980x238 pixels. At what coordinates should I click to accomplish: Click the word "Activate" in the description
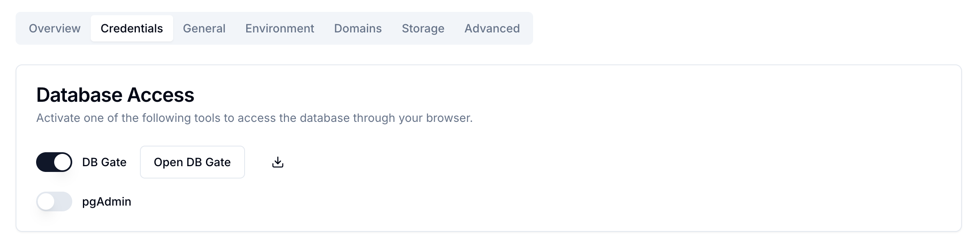pyautogui.click(x=58, y=118)
